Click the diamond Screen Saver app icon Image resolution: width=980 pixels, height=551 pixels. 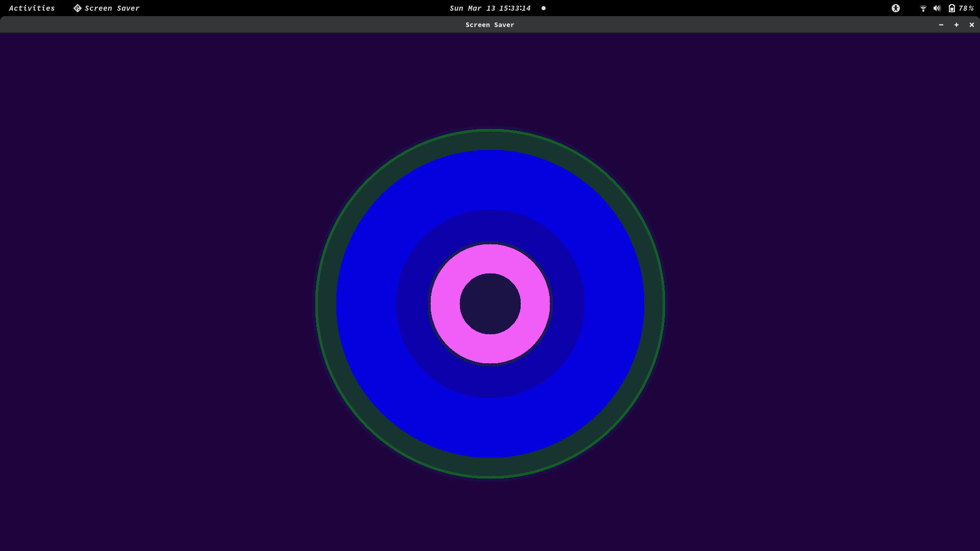point(77,8)
